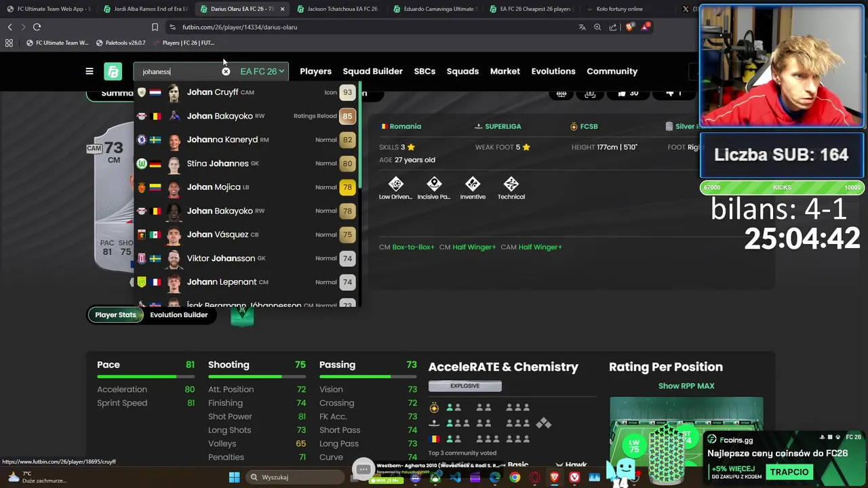Screen dimensions: 868x488
Task: Open the Players menu
Action: point(315,71)
